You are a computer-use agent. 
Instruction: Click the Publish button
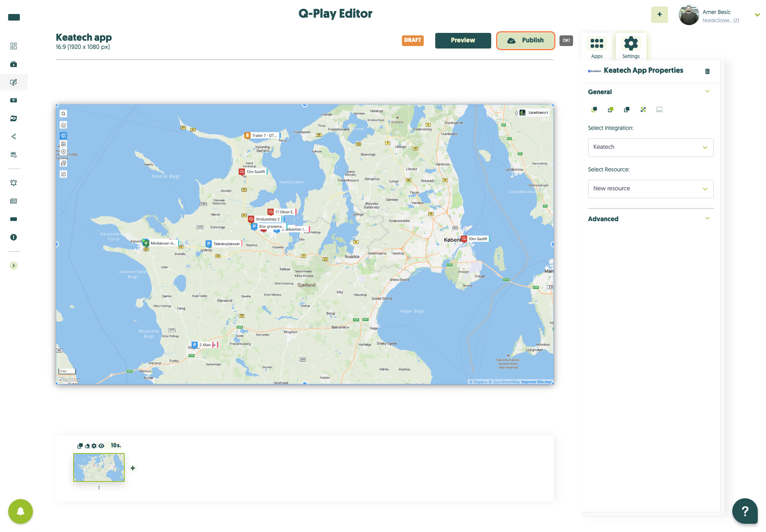(x=525, y=40)
